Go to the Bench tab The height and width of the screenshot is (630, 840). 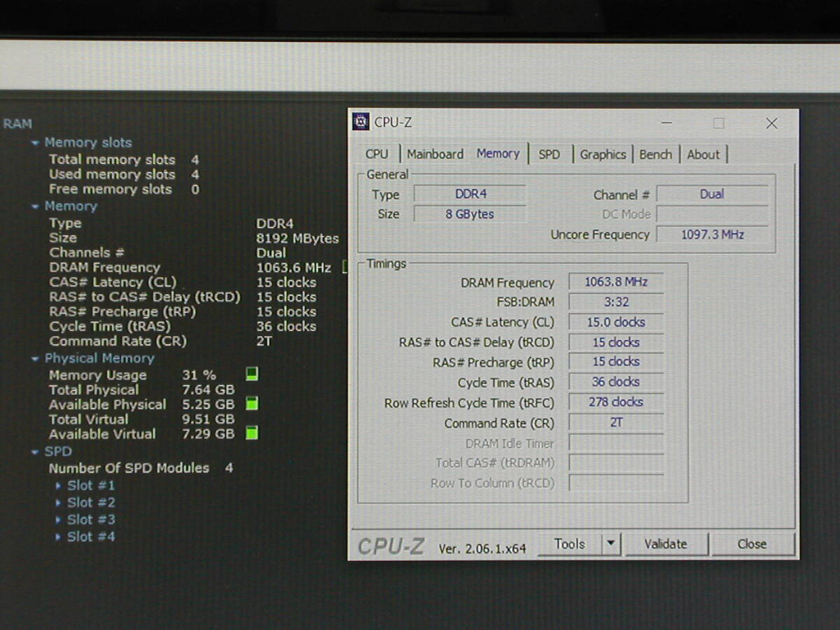point(655,154)
